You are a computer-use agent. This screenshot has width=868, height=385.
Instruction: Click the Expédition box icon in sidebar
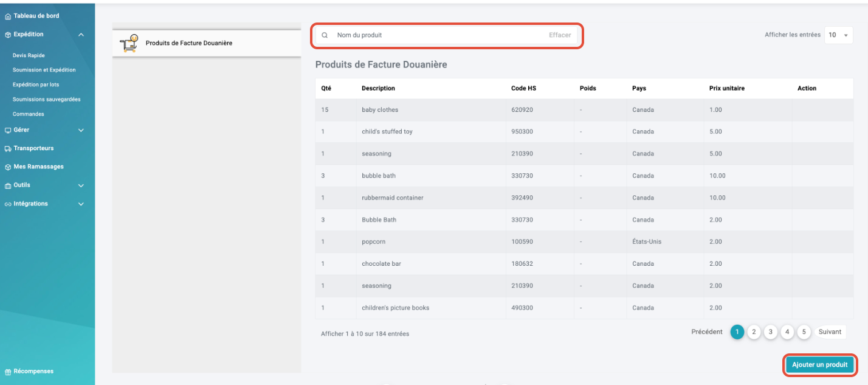(7, 35)
